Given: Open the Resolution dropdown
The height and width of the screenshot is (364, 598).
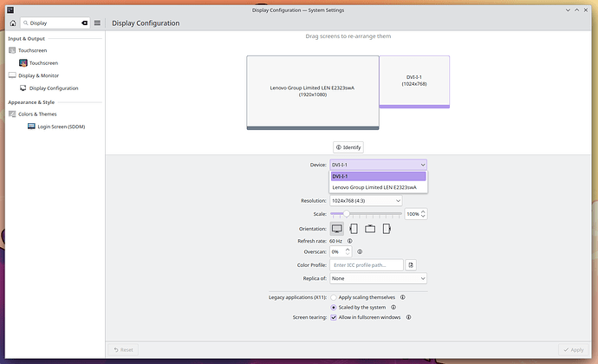Looking at the screenshot, I should click(x=366, y=201).
